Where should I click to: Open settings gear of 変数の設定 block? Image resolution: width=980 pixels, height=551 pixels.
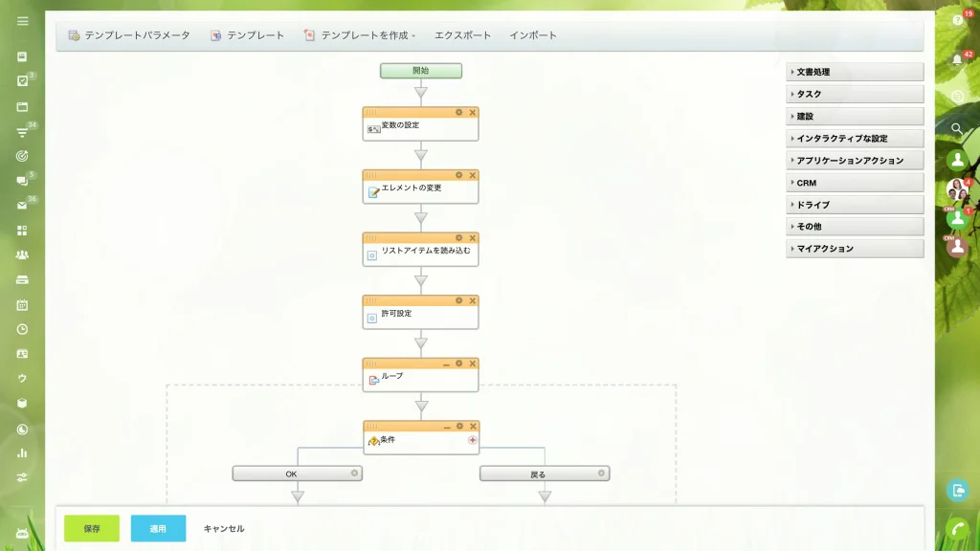pyautogui.click(x=458, y=113)
